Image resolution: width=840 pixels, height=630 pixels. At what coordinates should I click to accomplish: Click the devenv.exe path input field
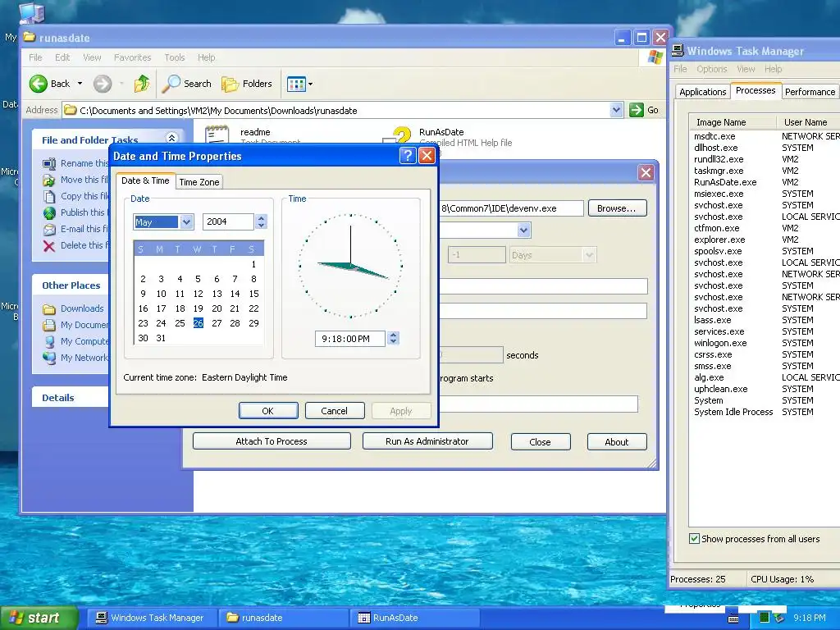[x=511, y=208]
